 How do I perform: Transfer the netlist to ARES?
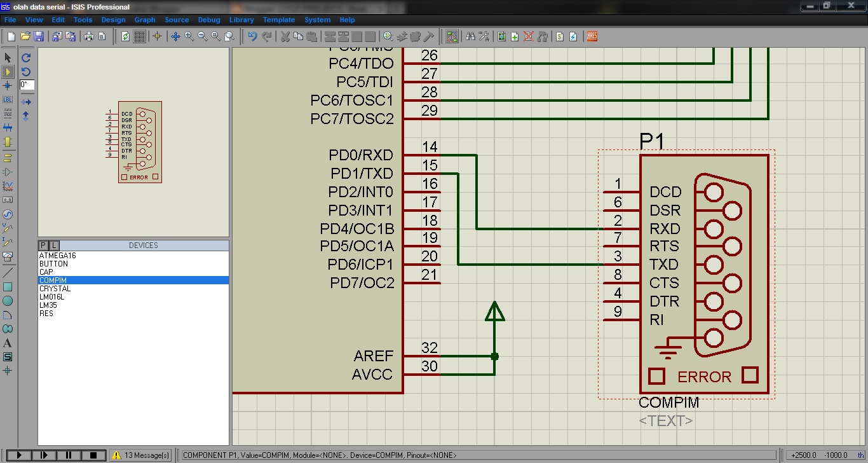(592, 36)
